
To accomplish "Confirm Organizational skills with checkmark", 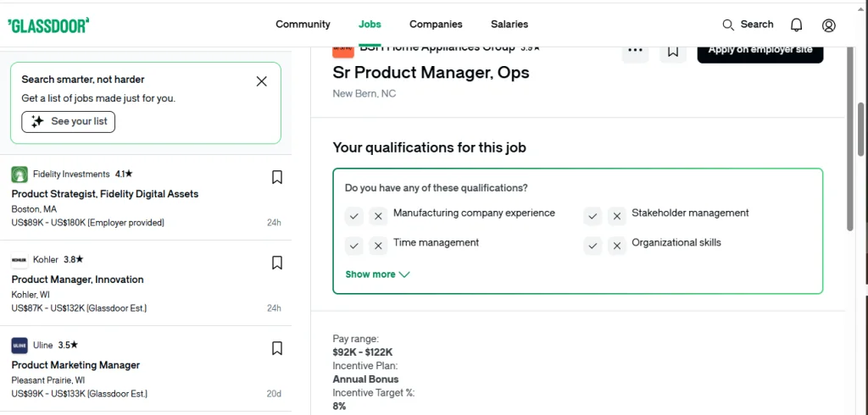I will (x=593, y=246).
